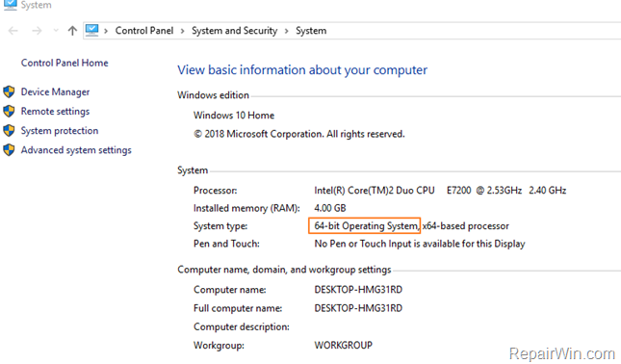Image resolution: width=621 pixels, height=364 pixels.
Task: Open the recent locations dropdown arrow
Action: coord(56,31)
